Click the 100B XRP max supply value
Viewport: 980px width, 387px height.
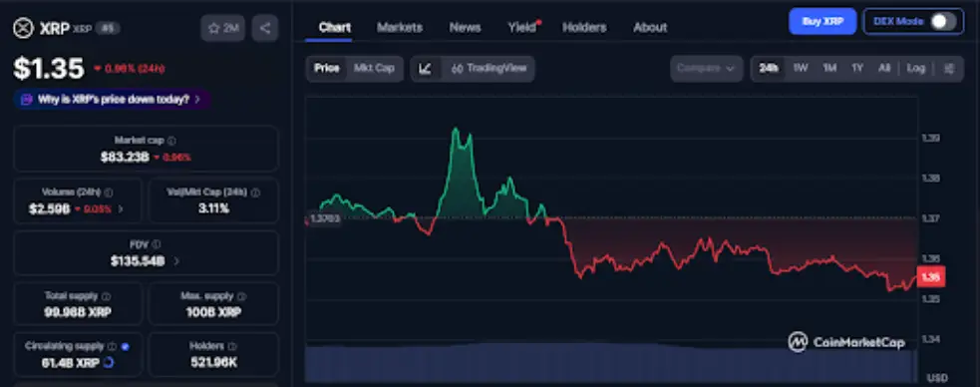[213, 311]
